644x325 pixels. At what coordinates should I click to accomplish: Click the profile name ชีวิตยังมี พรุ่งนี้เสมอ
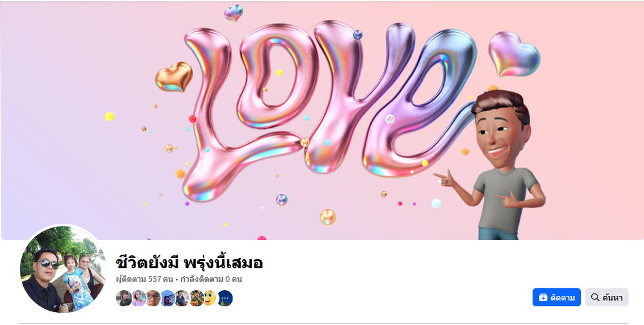pyautogui.click(x=189, y=262)
